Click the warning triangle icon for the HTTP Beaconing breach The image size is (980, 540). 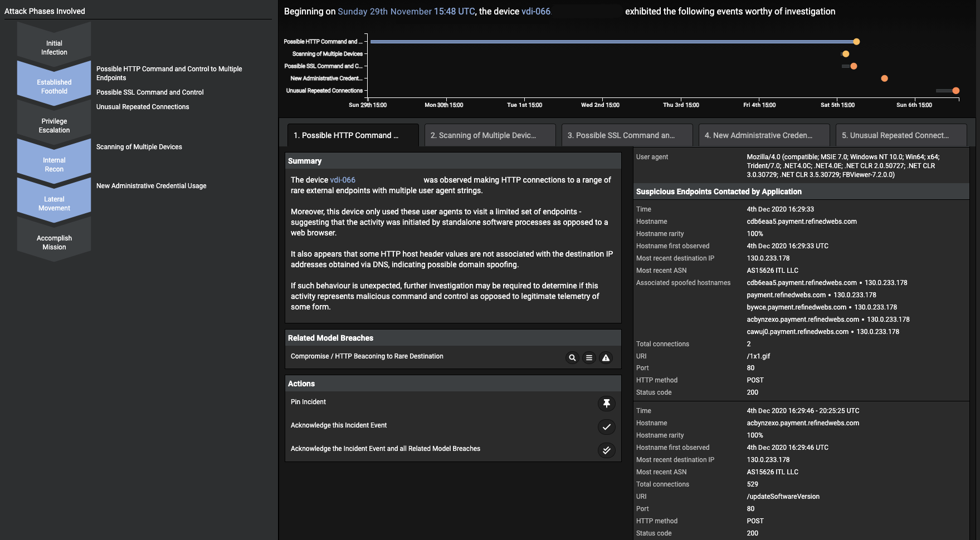click(606, 358)
